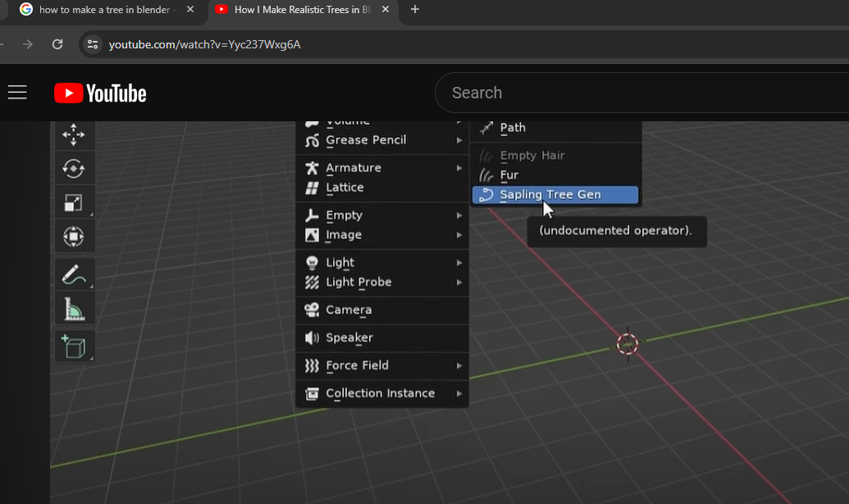Screen dimensions: 849x504
Task: Select Speaker in the Add menu
Action: tap(382, 338)
